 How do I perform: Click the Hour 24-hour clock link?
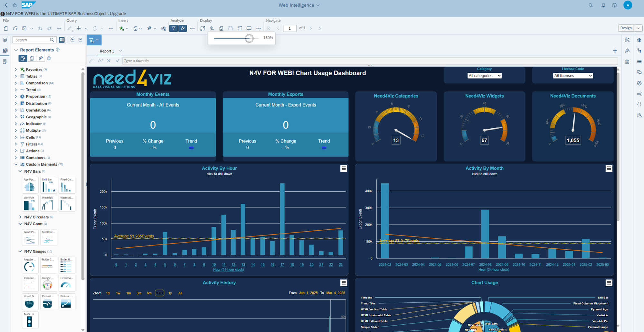pyautogui.click(x=228, y=270)
